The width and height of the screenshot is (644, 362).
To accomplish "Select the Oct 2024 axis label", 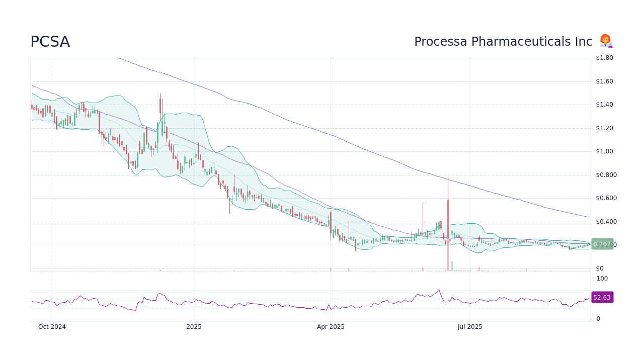I will pyautogui.click(x=52, y=327).
